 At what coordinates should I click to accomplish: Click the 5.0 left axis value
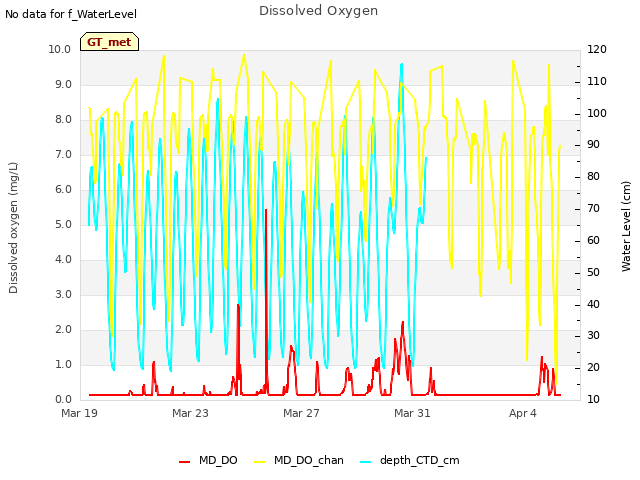coord(63,224)
